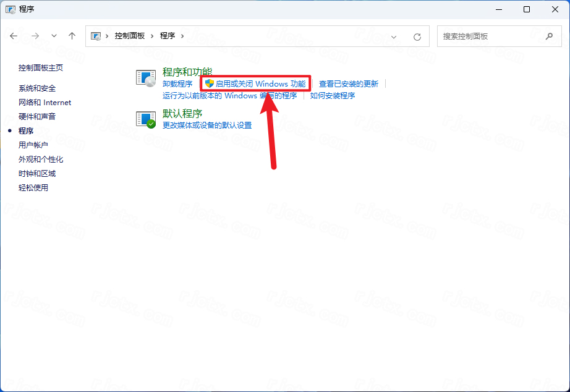Click the forward navigation arrow
Viewport: 570px width, 392px height.
click(x=35, y=36)
